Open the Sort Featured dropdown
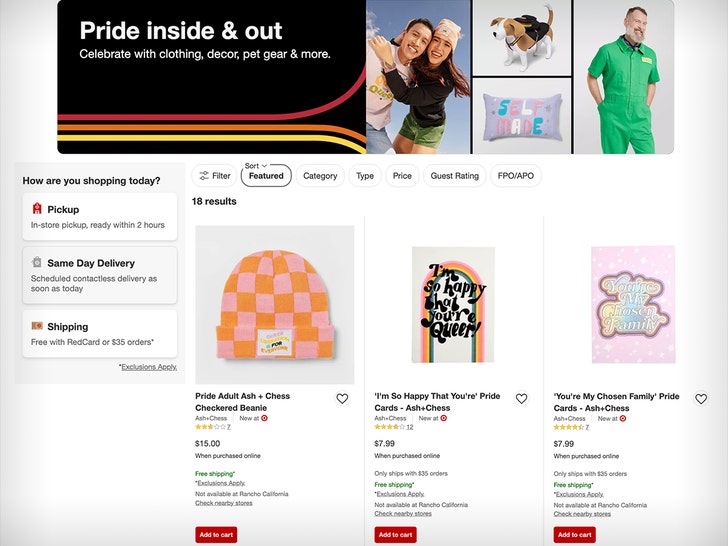The image size is (728, 546). [x=266, y=176]
